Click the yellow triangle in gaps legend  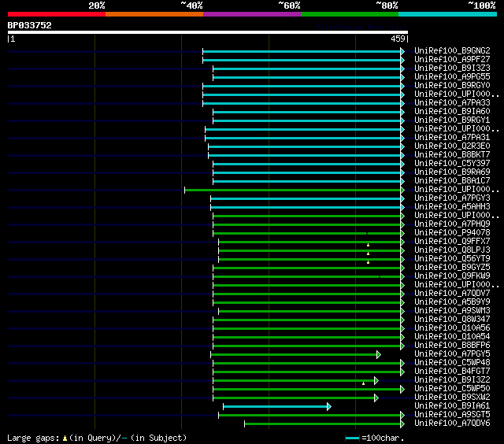point(65,438)
